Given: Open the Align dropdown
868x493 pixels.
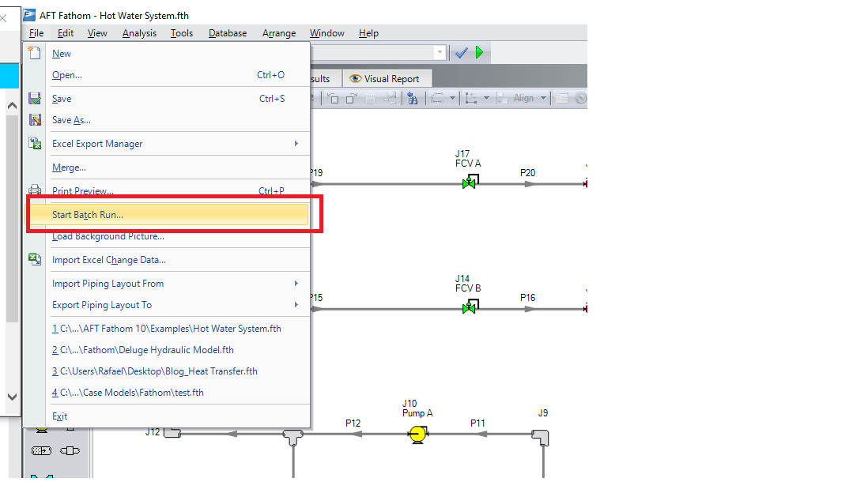Looking at the screenshot, I should [544, 99].
